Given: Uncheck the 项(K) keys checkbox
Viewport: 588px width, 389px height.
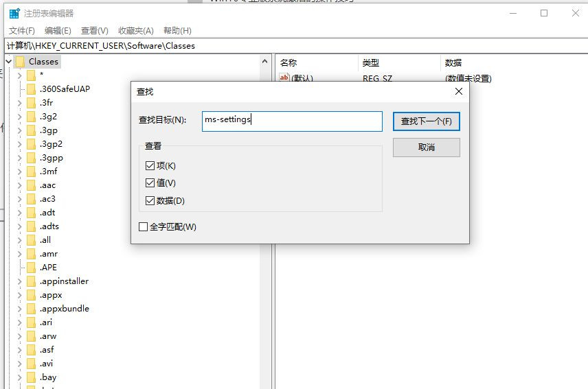Looking at the screenshot, I should click(150, 165).
